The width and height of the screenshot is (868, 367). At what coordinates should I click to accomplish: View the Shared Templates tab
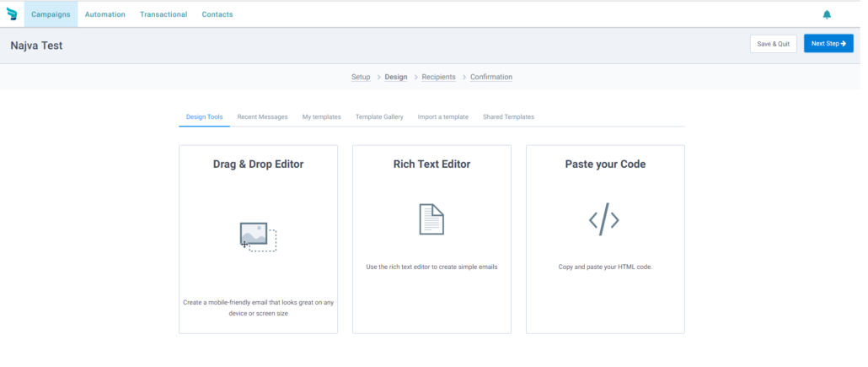coord(508,117)
